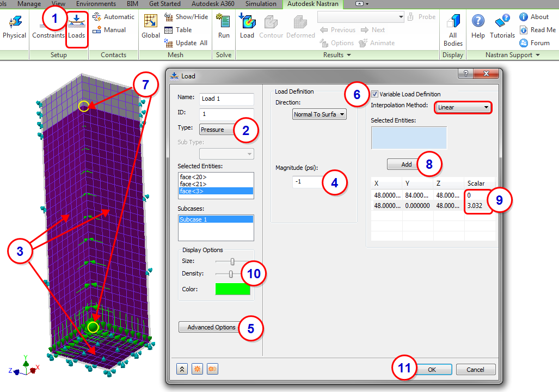
Task: Run the Nastran solve
Action: pyautogui.click(x=224, y=27)
